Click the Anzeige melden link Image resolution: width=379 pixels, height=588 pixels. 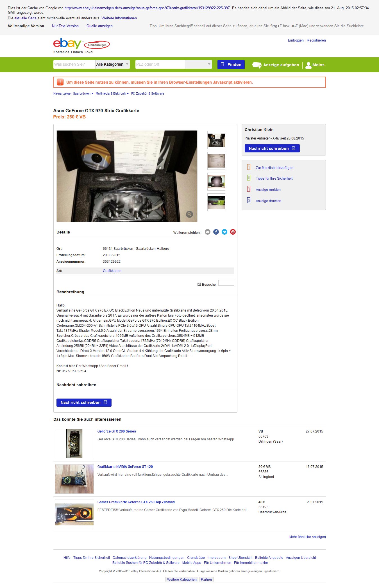click(x=268, y=190)
